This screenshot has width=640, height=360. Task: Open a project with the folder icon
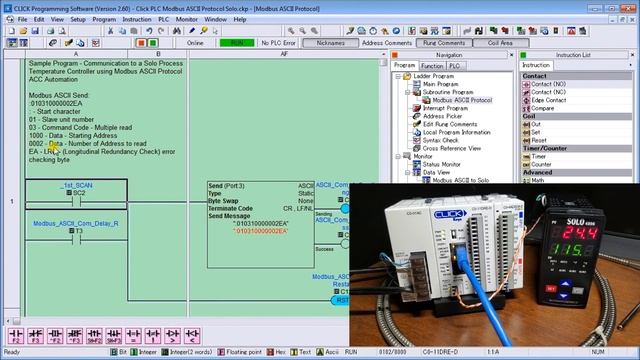coord(23,31)
